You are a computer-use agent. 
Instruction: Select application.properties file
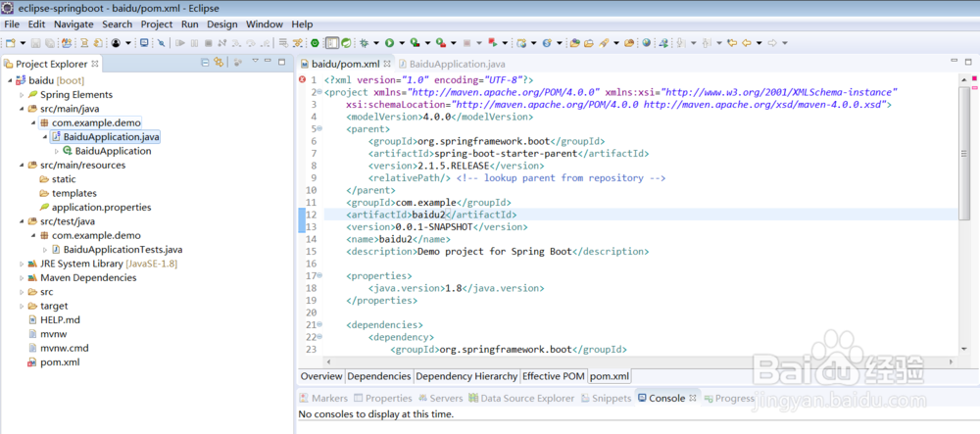101,208
